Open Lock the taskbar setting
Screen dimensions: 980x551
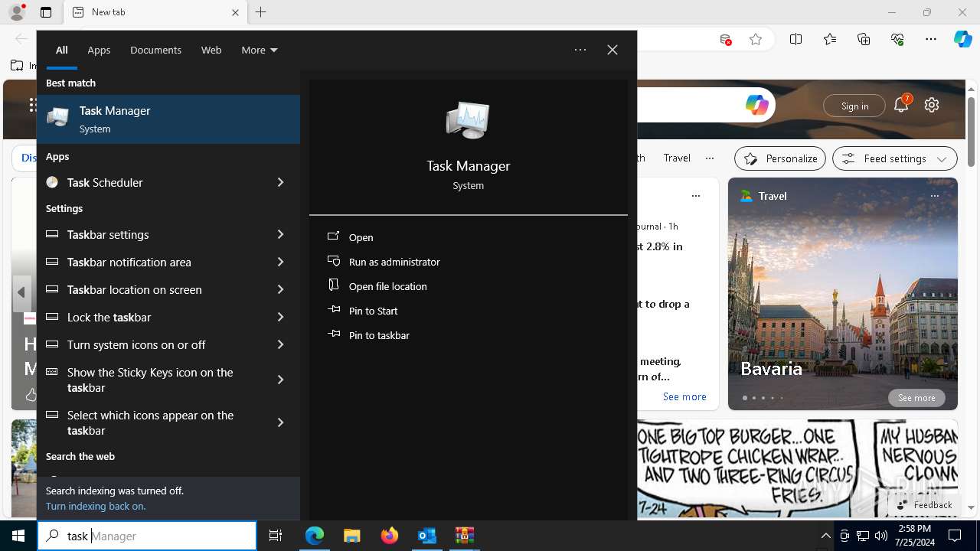pos(149,317)
